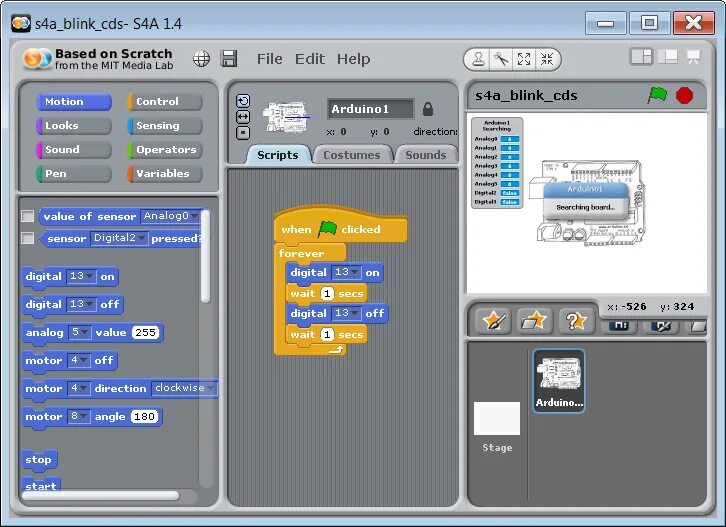Open pin 13 dropdown in script digital on

pos(346,272)
